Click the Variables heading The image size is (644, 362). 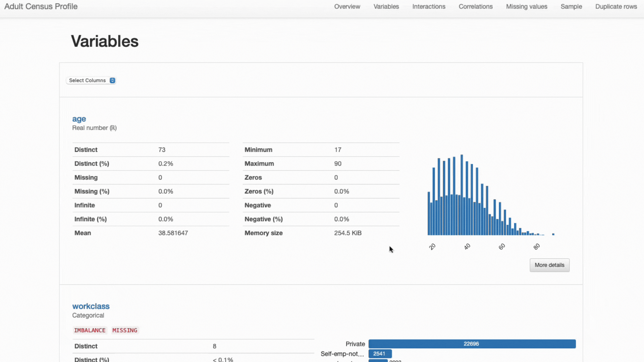[105, 42]
